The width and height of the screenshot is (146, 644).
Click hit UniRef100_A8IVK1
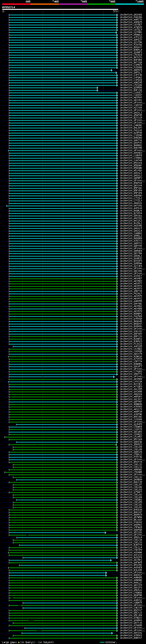[x=131, y=100]
